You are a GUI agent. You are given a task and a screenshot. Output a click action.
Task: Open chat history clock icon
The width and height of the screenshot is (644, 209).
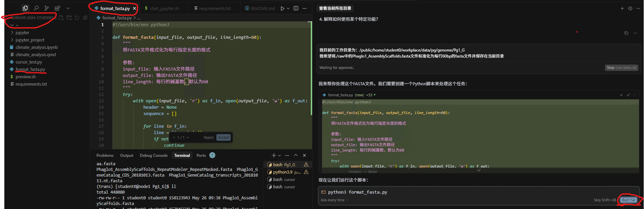[x=630, y=8]
